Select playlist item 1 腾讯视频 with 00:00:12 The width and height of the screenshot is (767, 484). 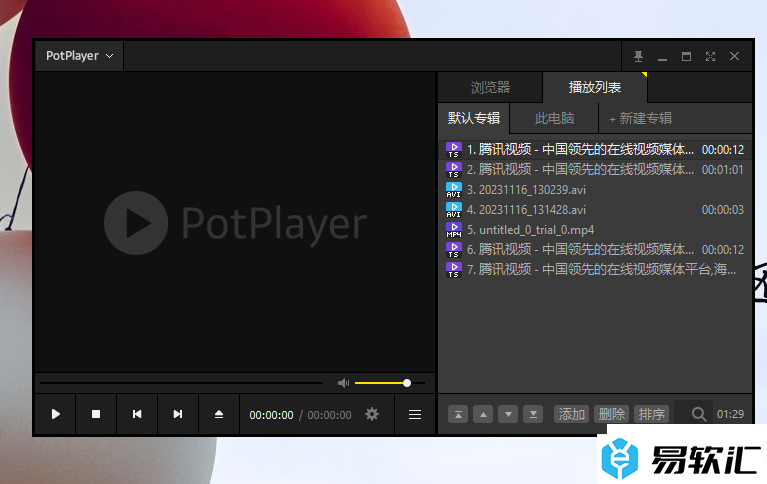tap(595, 149)
